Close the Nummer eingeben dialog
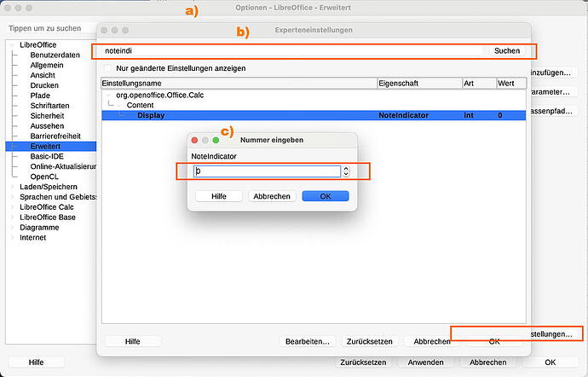The height and width of the screenshot is (377, 588). click(194, 140)
